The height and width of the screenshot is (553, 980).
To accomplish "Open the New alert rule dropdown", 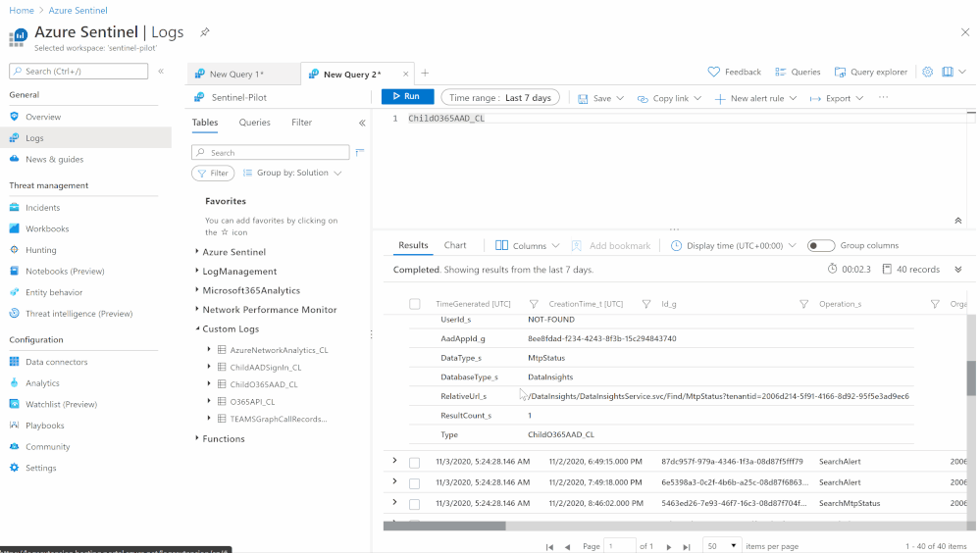I will pos(755,98).
